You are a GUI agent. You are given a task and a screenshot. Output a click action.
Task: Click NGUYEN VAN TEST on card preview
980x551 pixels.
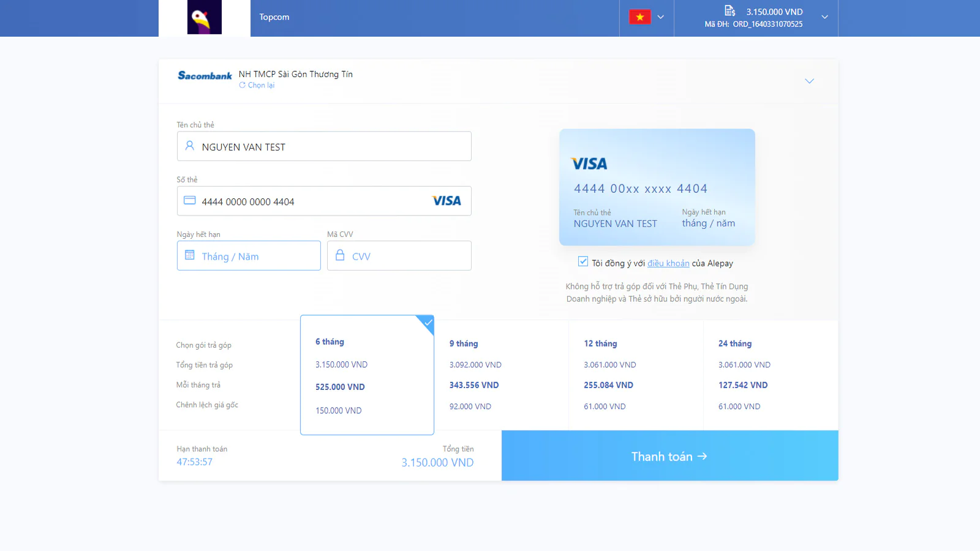pos(615,224)
